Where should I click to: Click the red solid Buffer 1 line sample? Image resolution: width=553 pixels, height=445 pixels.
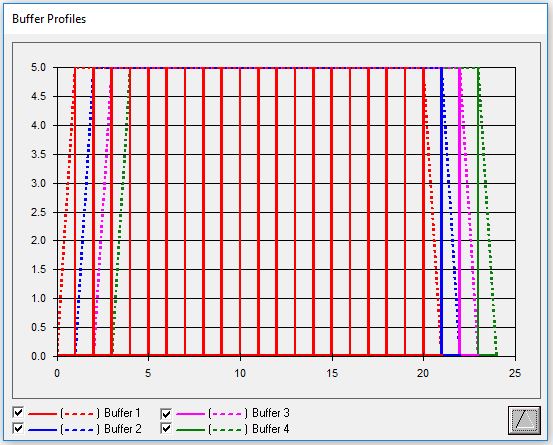(42, 414)
